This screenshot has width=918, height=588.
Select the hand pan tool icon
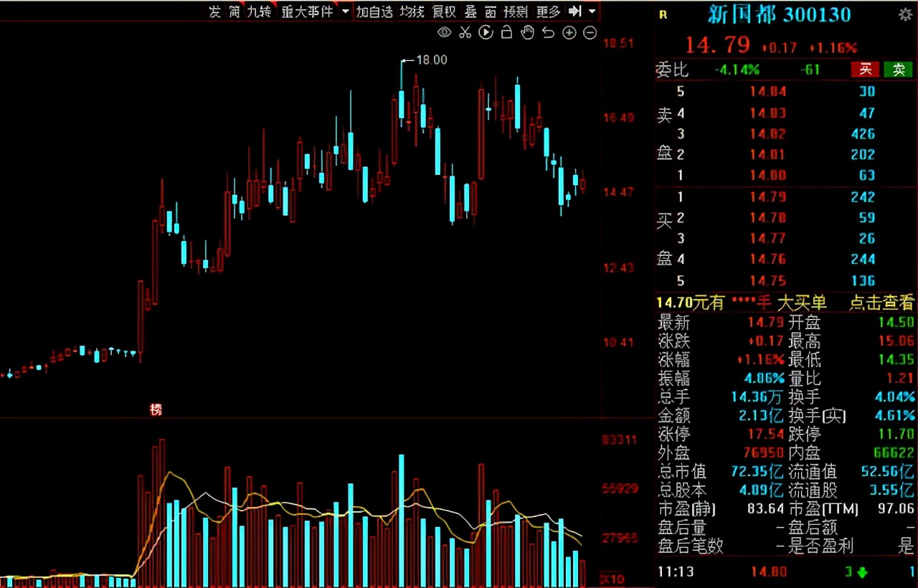tap(527, 32)
